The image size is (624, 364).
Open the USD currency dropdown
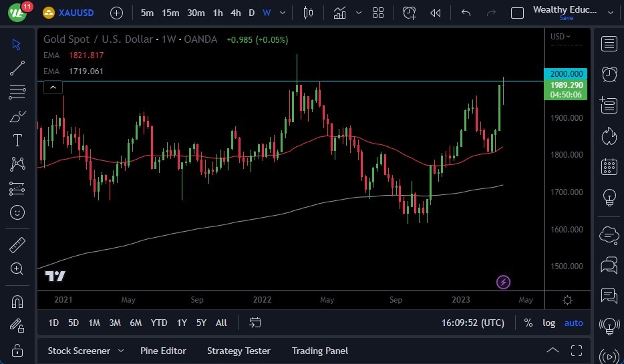(561, 37)
